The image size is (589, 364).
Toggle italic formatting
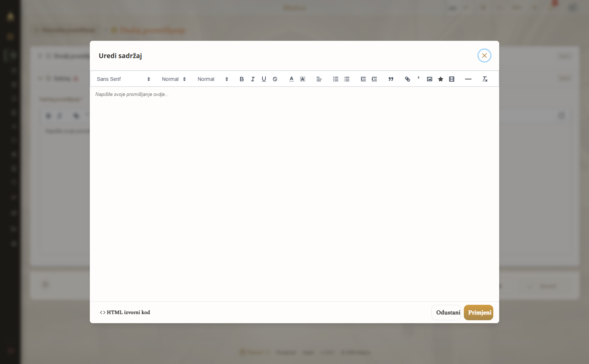pos(253,79)
